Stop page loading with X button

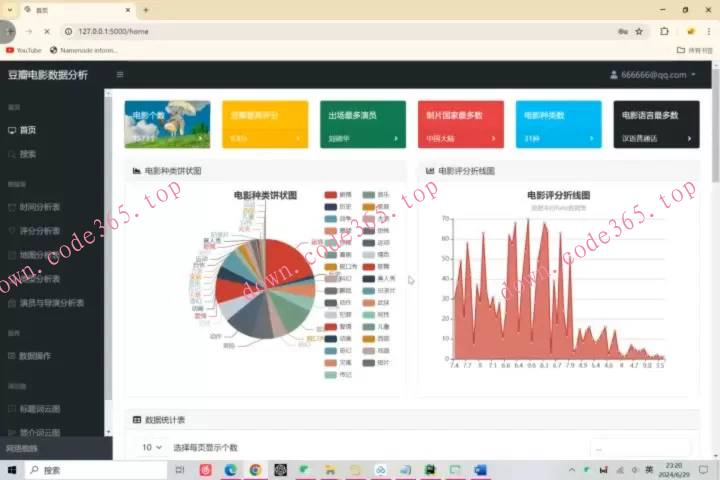coord(47,31)
